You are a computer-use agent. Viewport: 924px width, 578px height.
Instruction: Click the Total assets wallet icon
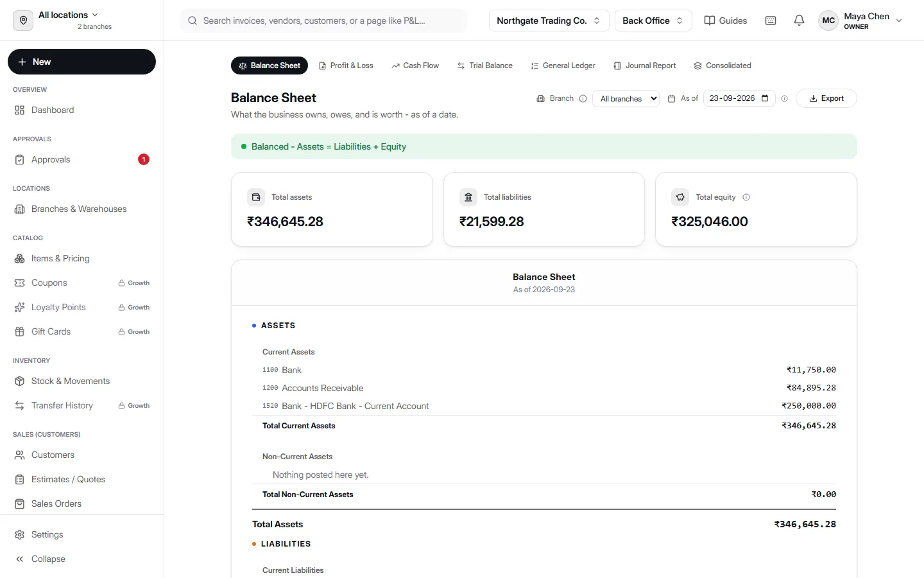(x=256, y=197)
